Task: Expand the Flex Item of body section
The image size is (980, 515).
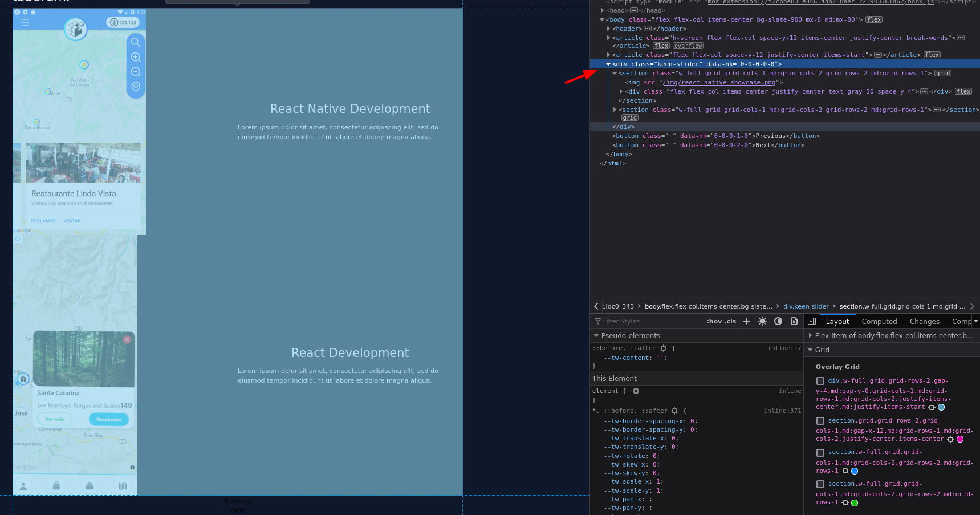Action: tap(810, 336)
